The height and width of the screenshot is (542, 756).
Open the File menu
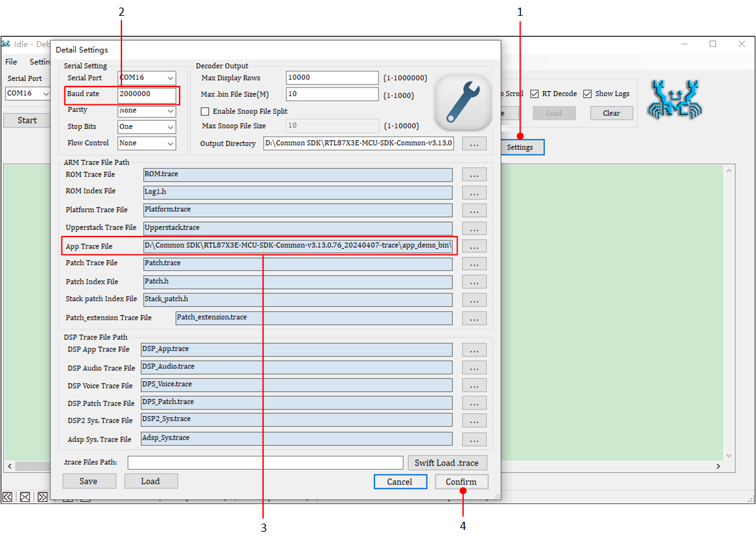click(11, 62)
